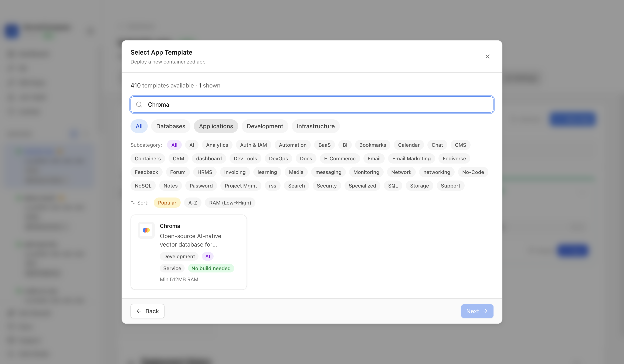The image size is (624, 364).
Task: Choose the capitalized Network subcategory chip
Action: (x=401, y=172)
